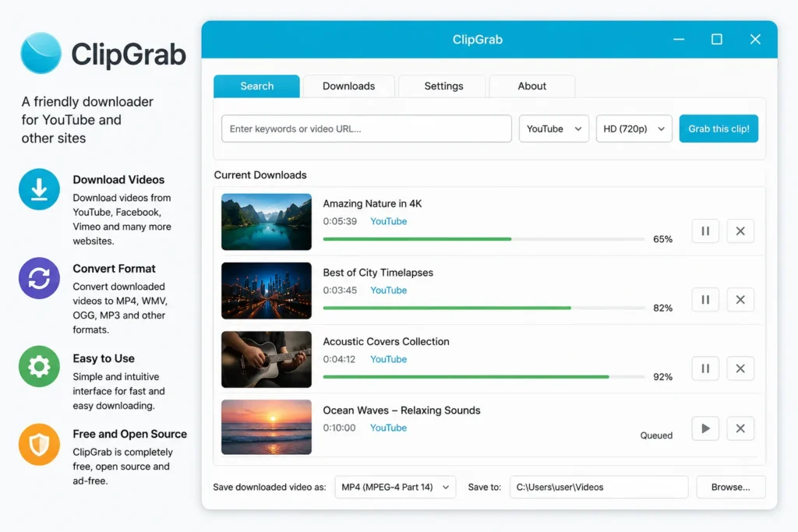Click the title Amazing Nature in 4K
Viewport: 798px width, 532px height.
pos(373,203)
